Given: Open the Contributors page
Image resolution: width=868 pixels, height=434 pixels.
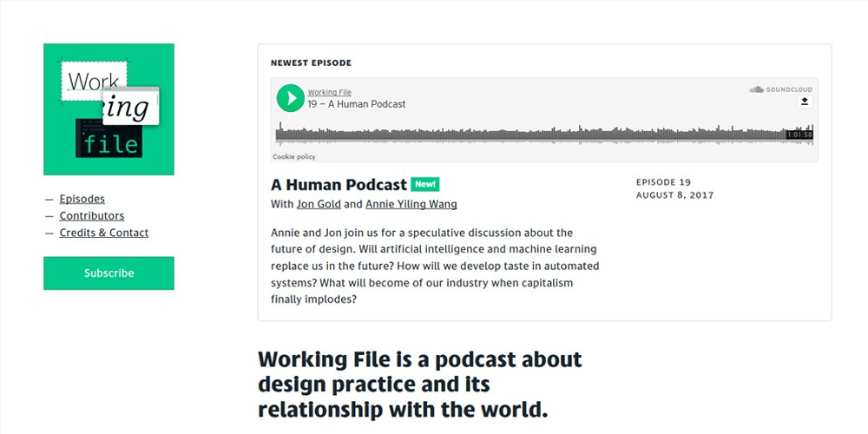Looking at the screenshot, I should click(x=92, y=216).
